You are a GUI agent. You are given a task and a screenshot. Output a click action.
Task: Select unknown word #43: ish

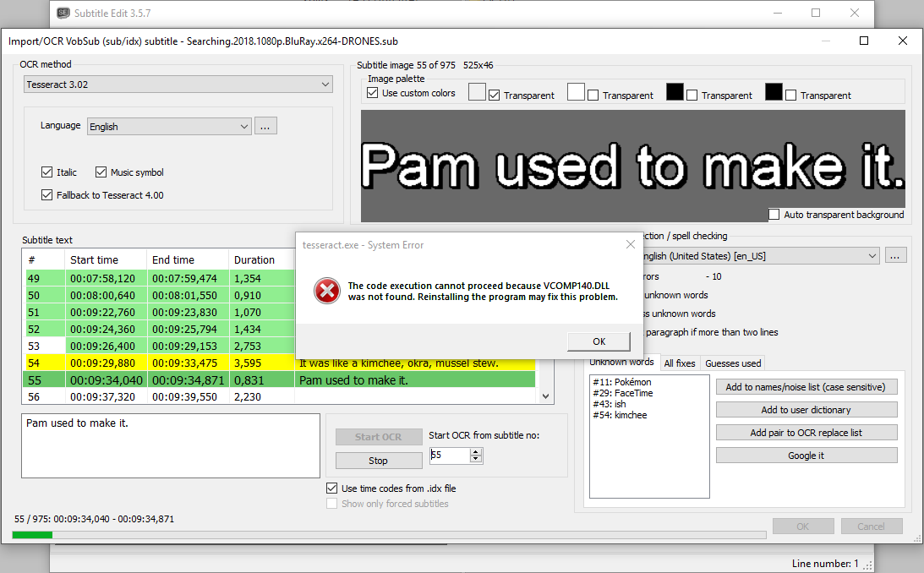610,404
